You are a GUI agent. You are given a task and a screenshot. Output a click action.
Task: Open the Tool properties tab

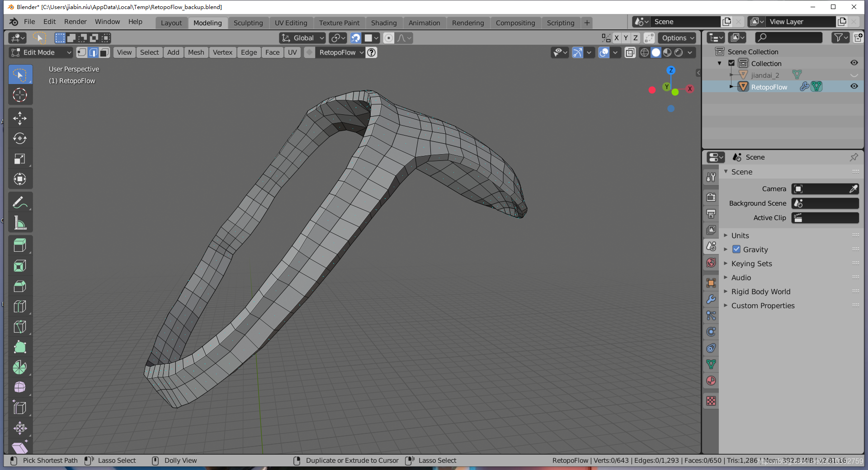711,177
